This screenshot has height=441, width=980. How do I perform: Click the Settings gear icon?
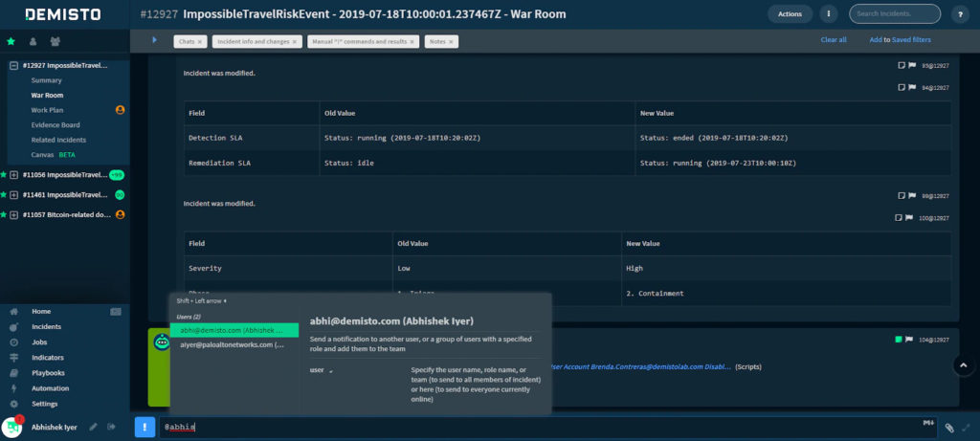pos(13,404)
